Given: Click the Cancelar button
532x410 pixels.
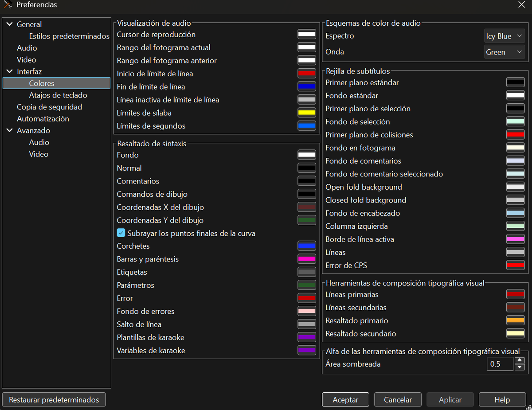Looking at the screenshot, I should [398, 400].
